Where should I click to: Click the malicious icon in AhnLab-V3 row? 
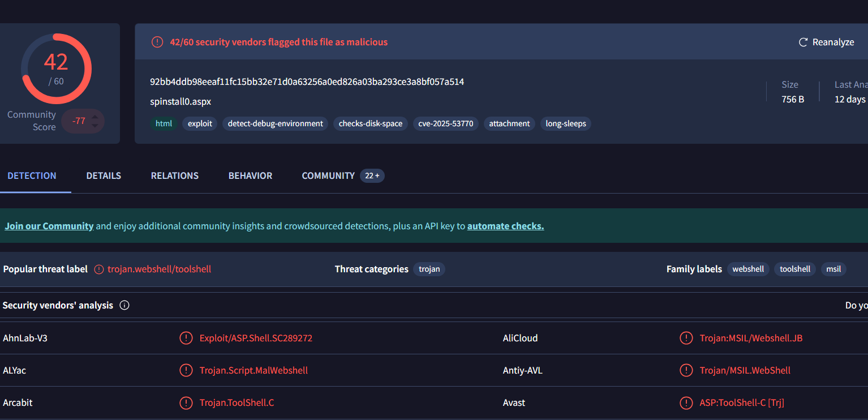click(x=186, y=338)
